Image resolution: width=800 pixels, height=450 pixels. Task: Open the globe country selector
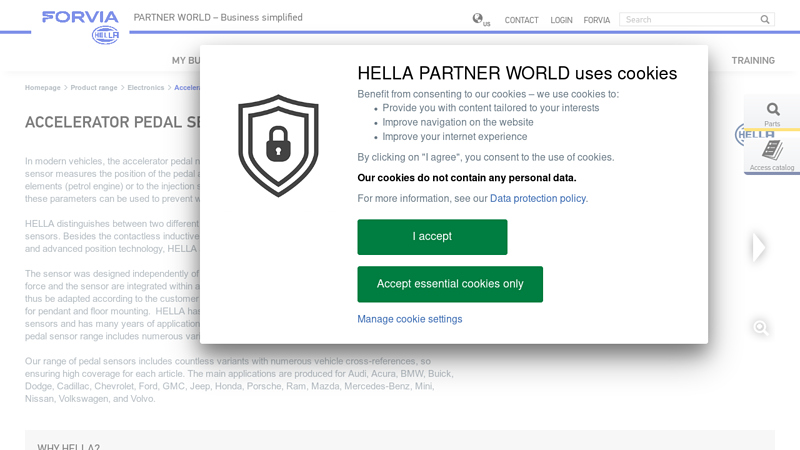pos(480,19)
